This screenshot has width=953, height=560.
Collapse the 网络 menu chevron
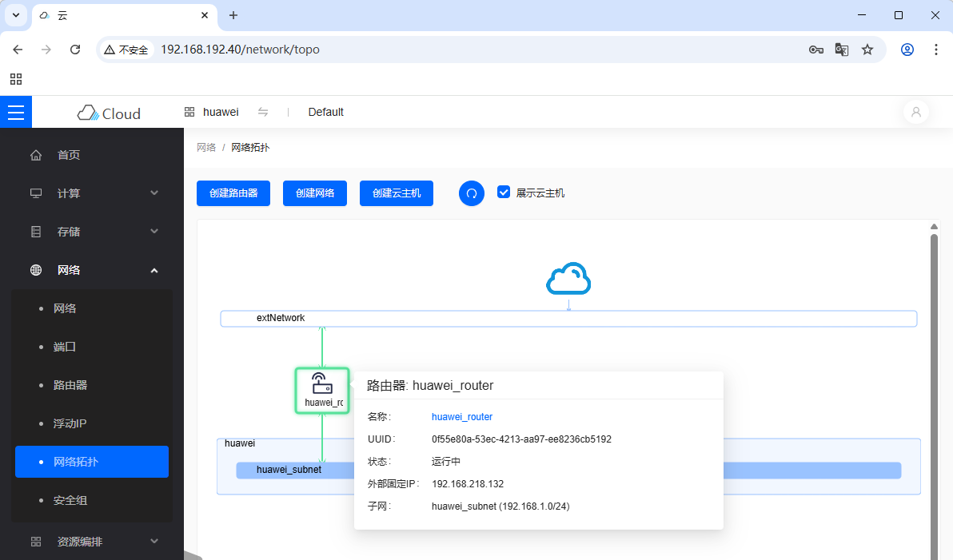[x=154, y=270]
